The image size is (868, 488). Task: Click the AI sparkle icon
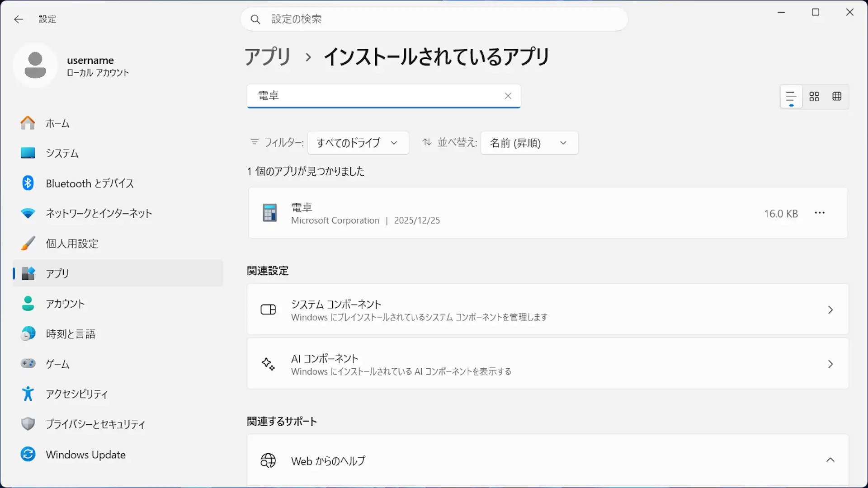268,364
